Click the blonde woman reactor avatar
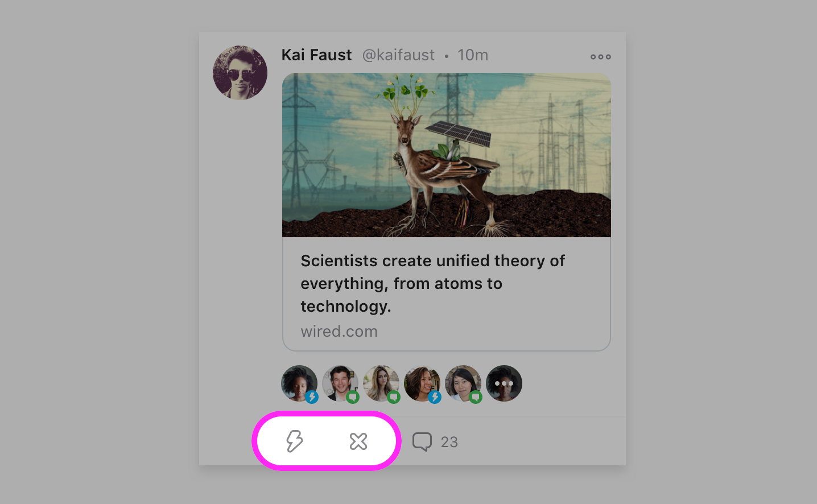Image resolution: width=817 pixels, height=504 pixels. [380, 381]
